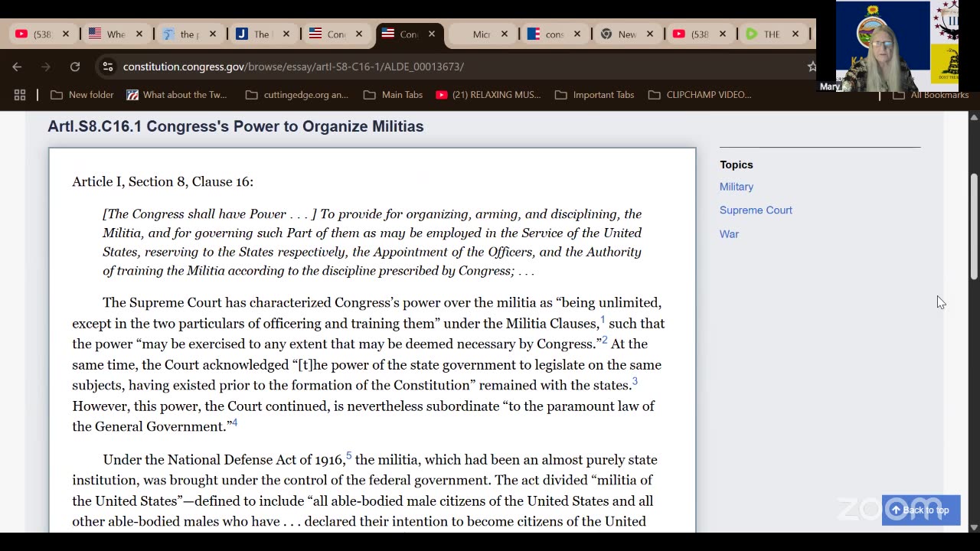Click the browser back arrow icon

[17, 67]
